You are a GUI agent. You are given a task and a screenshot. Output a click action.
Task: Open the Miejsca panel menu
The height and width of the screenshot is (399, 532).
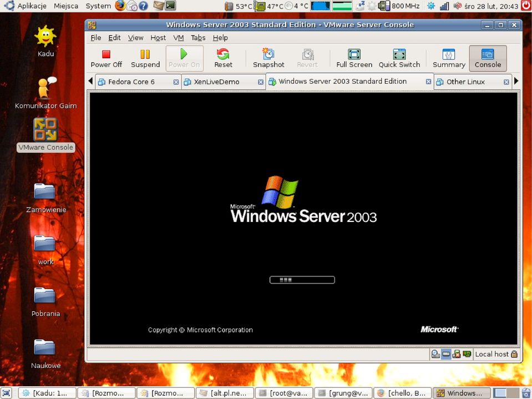click(x=66, y=6)
